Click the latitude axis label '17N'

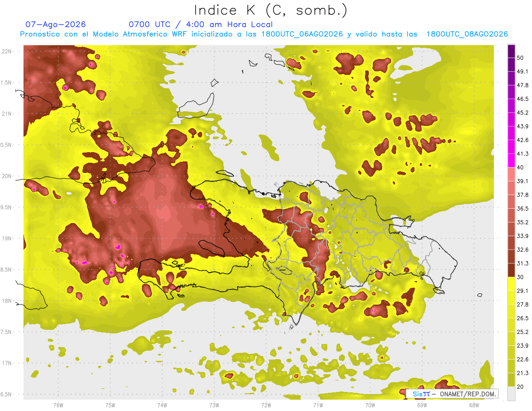[x=8, y=363]
